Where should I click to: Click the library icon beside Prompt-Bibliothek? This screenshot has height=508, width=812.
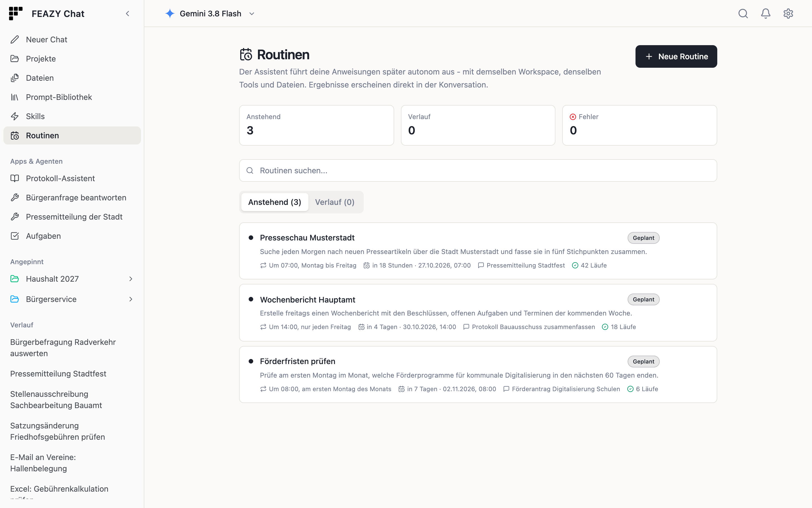point(15,97)
